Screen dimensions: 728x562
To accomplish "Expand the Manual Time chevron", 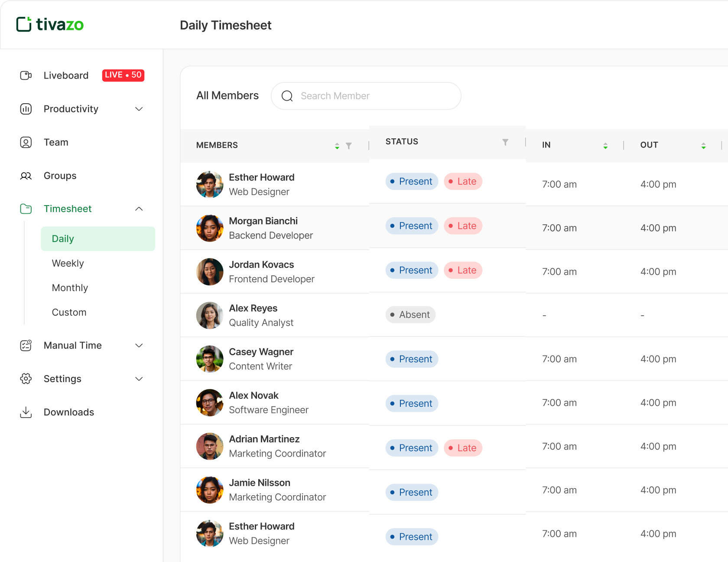I will pyautogui.click(x=139, y=346).
